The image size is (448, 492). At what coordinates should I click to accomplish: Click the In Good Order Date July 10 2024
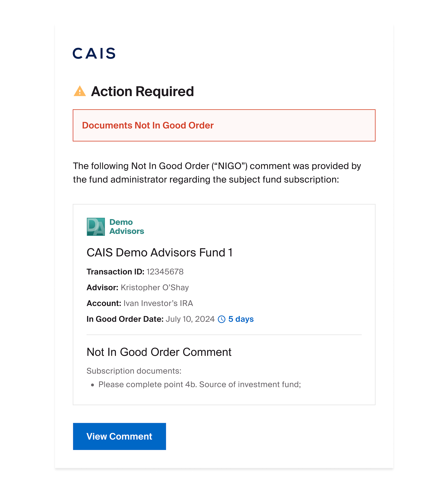pyautogui.click(x=190, y=319)
